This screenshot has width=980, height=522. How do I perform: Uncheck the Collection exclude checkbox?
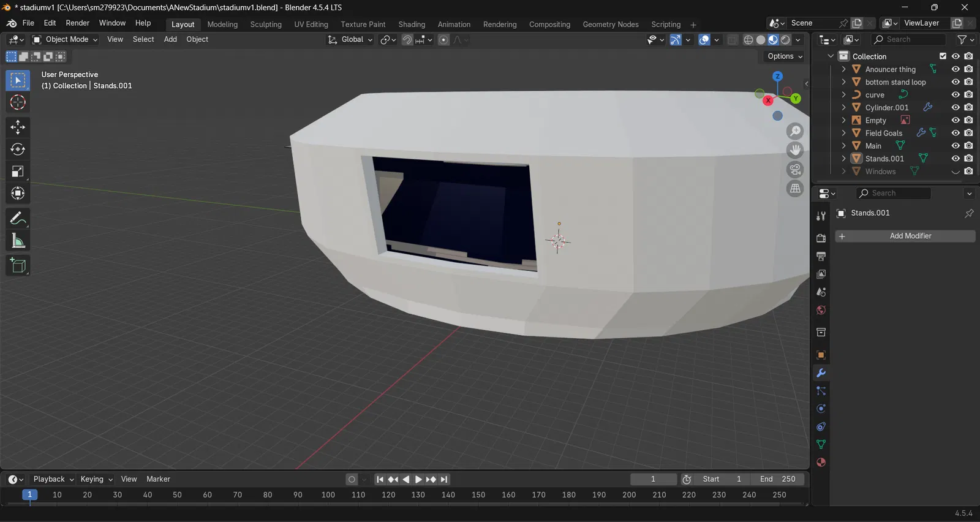943,56
